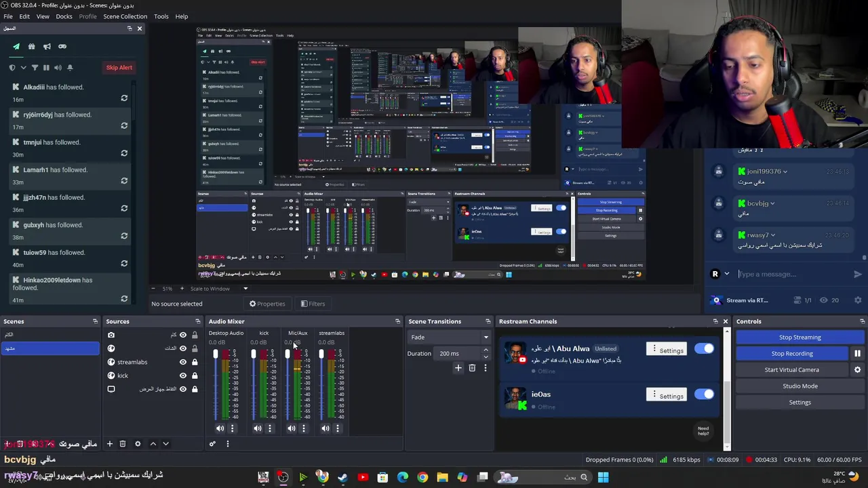Screen dimensions: 868x488
Task: Mute the Desktop Audio channel
Action: [x=220, y=428]
